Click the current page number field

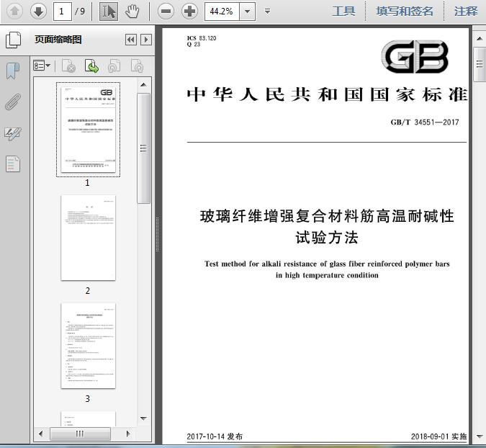[x=63, y=12]
